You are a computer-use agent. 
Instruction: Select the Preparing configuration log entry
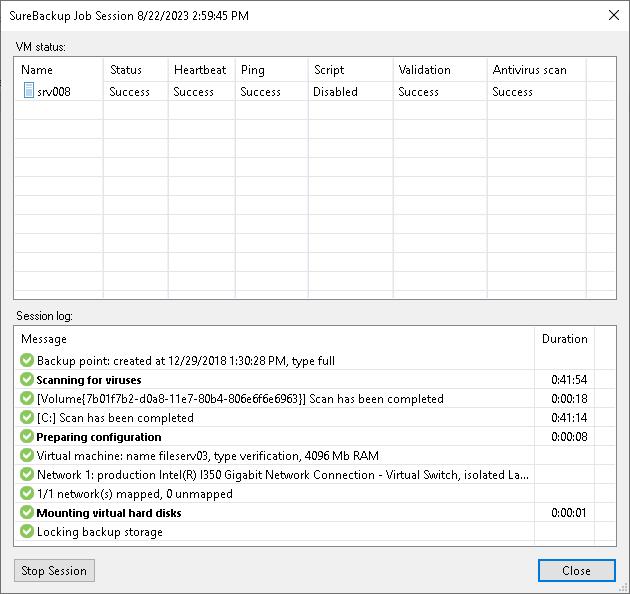(99, 437)
